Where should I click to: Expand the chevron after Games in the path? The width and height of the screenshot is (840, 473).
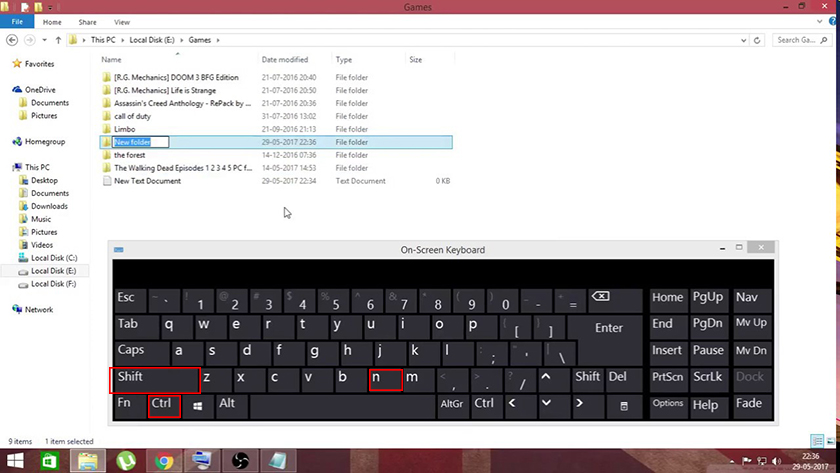pos(218,40)
